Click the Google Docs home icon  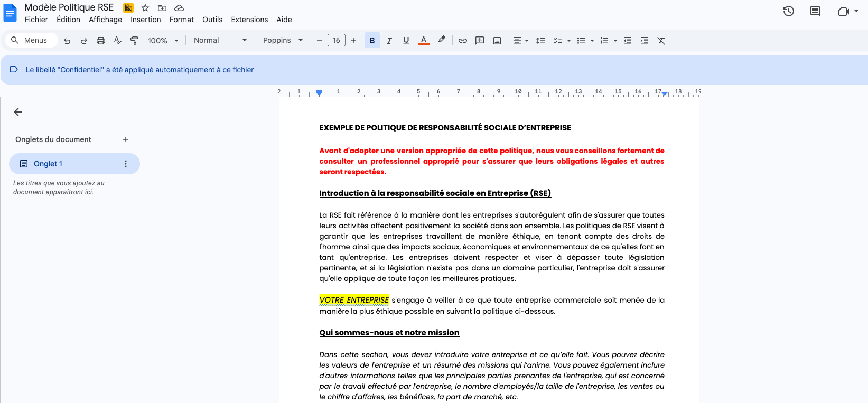(x=10, y=13)
